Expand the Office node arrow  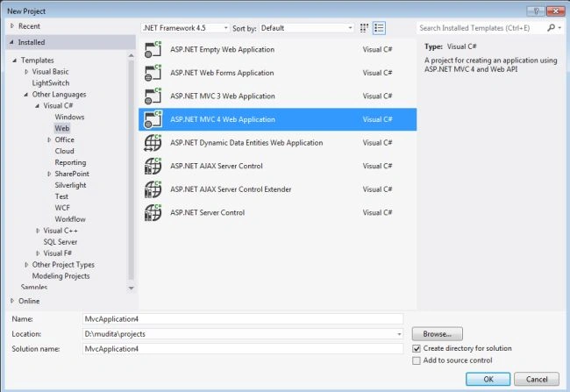pos(49,139)
